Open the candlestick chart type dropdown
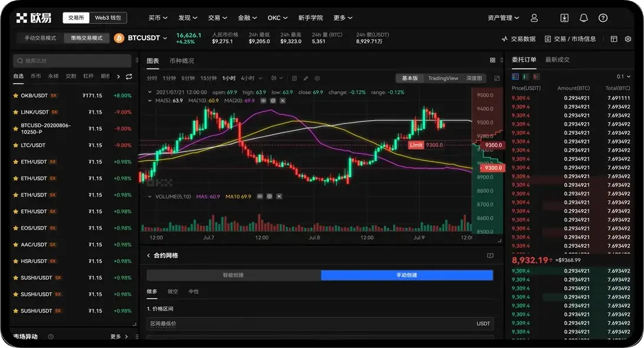This screenshot has height=348, width=644. (x=277, y=78)
